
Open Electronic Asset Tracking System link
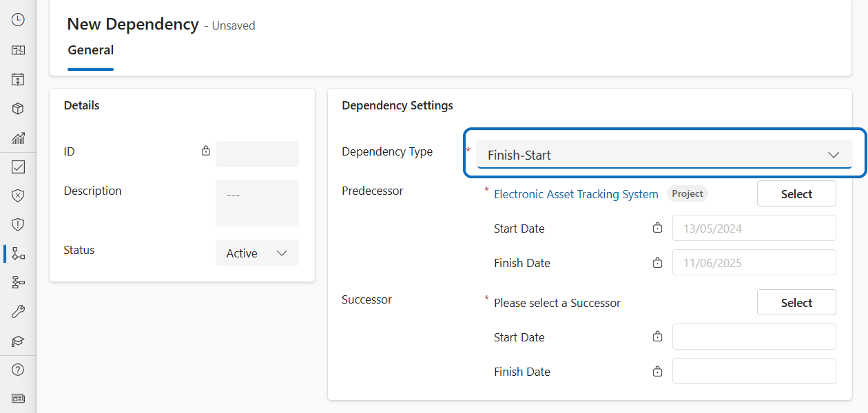pyautogui.click(x=576, y=194)
